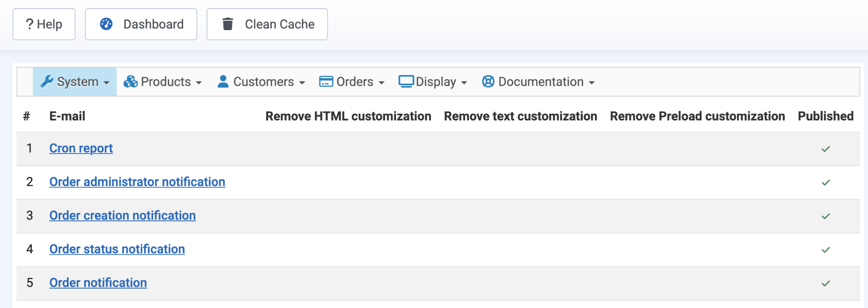This screenshot has width=868, height=308.
Task: Open the Customers menu
Action: tap(263, 82)
